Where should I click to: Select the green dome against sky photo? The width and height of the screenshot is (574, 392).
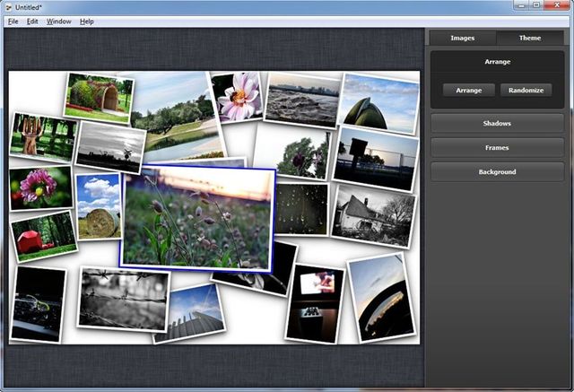click(378, 103)
